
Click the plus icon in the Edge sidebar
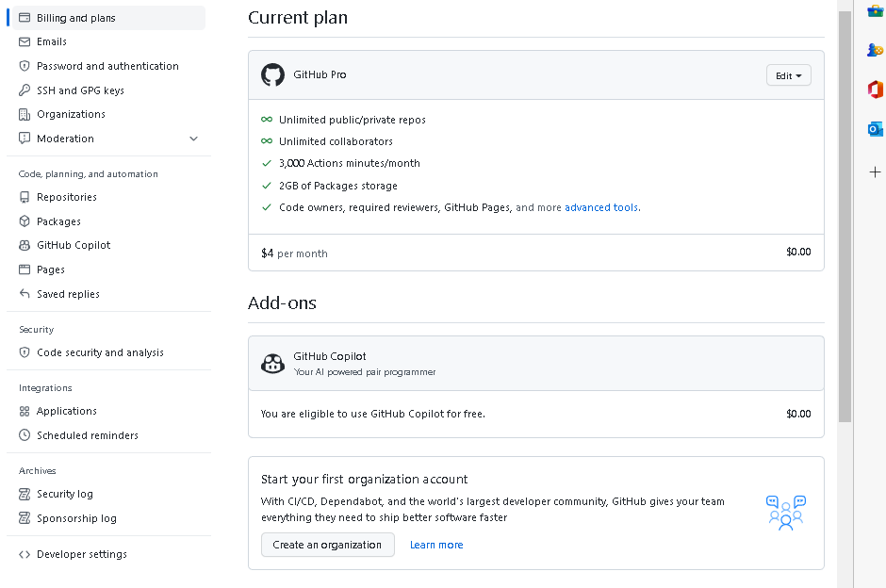tap(875, 171)
